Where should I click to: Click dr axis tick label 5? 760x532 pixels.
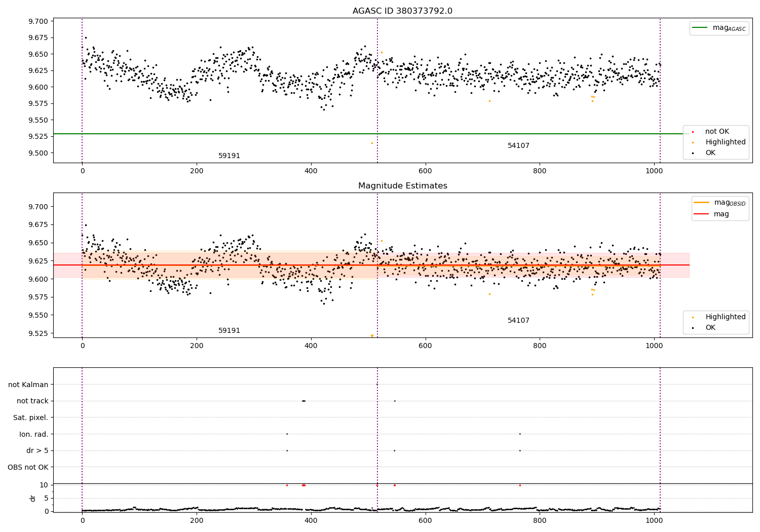pyautogui.click(x=46, y=498)
